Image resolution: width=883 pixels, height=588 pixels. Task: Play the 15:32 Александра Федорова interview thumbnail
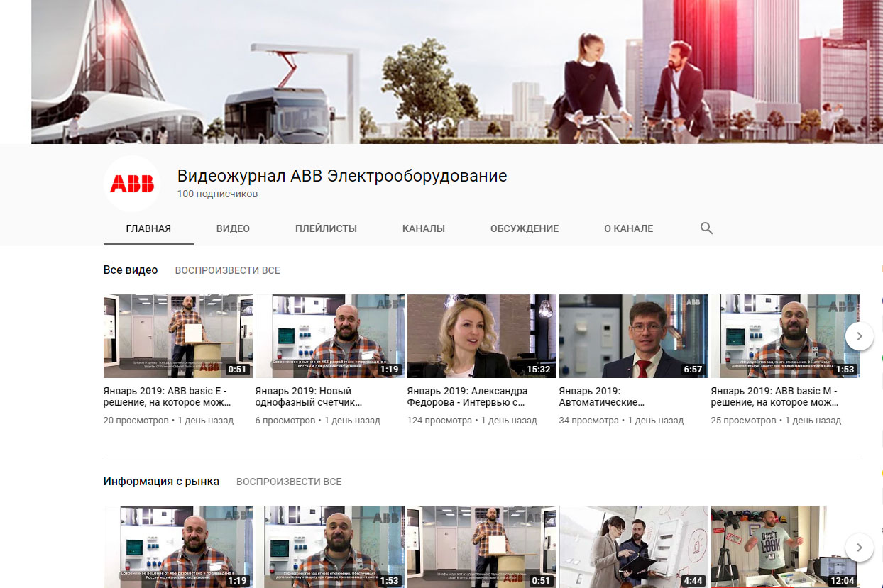tap(482, 336)
